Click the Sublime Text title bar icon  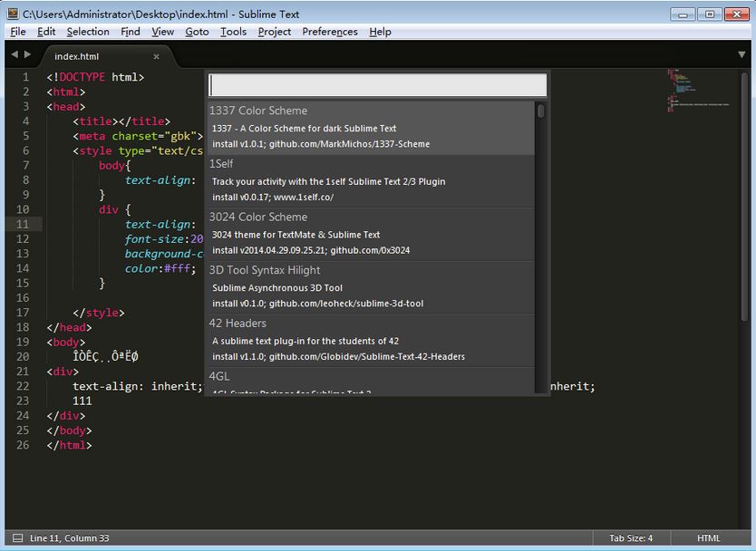point(13,14)
